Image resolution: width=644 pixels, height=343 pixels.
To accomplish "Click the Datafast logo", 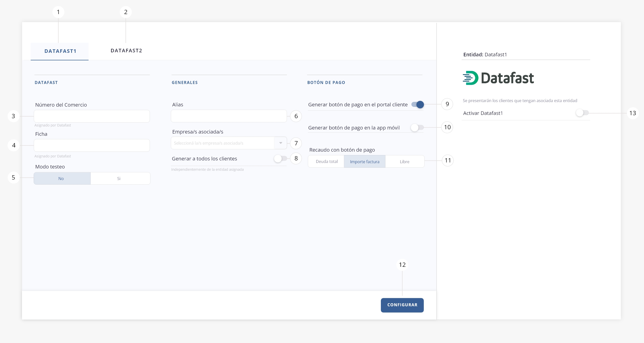I will point(498,78).
